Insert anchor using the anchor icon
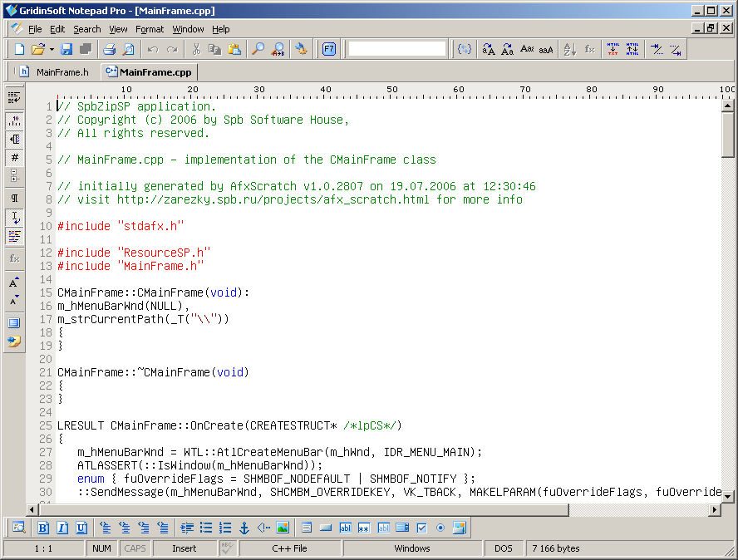Viewport: 738px width, 560px height. (244, 528)
